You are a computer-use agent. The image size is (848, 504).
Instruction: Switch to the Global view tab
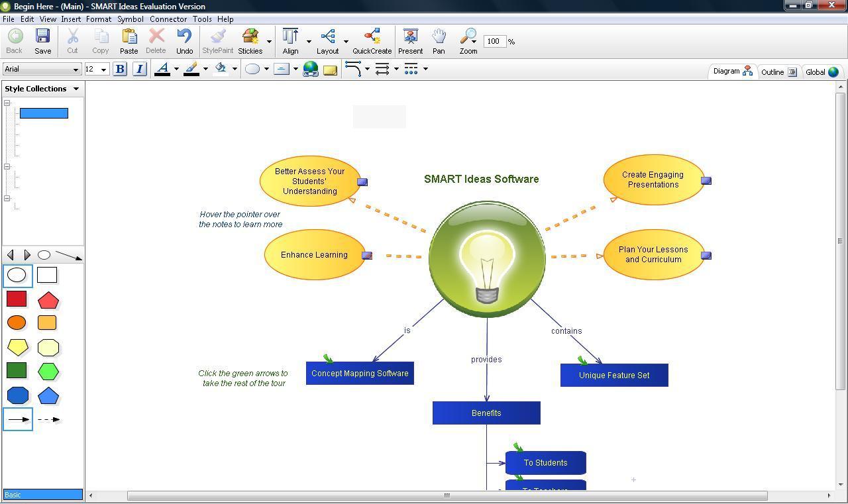point(822,72)
